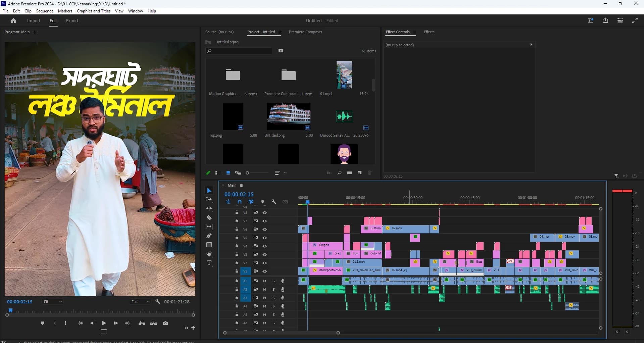Select the Type tool
Viewport: 644px width, 343px height.
pyautogui.click(x=209, y=263)
